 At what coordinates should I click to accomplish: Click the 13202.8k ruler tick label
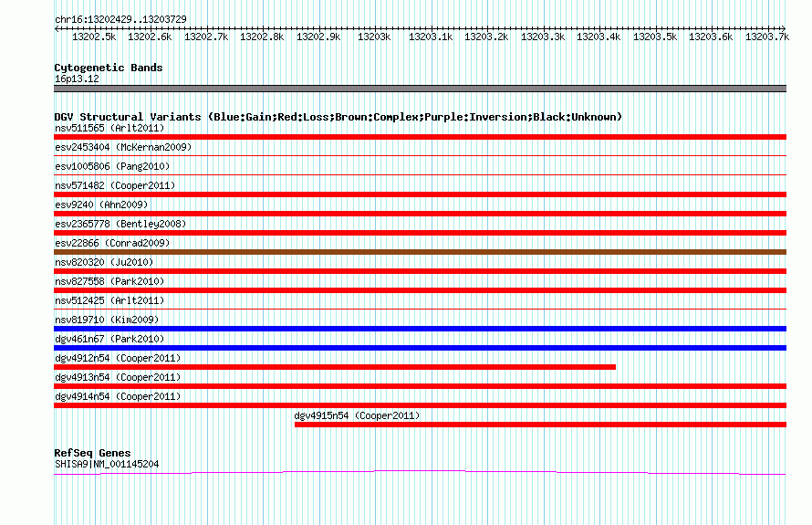pos(262,37)
